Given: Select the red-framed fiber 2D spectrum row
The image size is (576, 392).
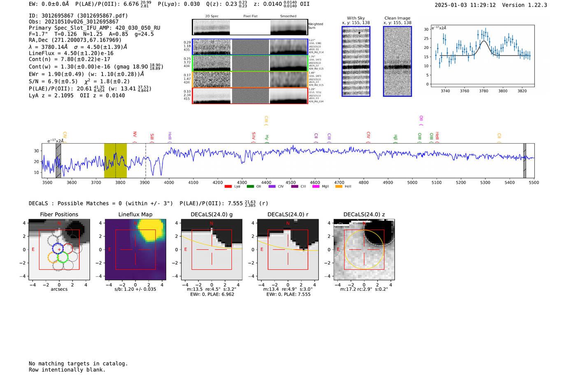Looking at the screenshot, I should (x=250, y=95).
